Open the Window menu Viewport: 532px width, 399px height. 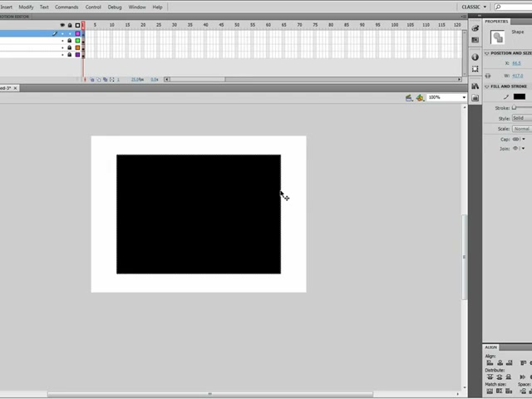point(137,7)
